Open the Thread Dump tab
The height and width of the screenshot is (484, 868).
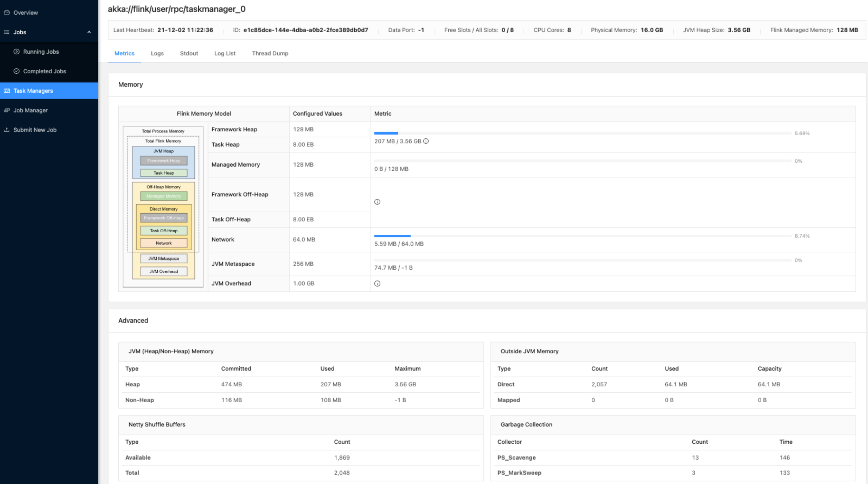click(x=270, y=53)
